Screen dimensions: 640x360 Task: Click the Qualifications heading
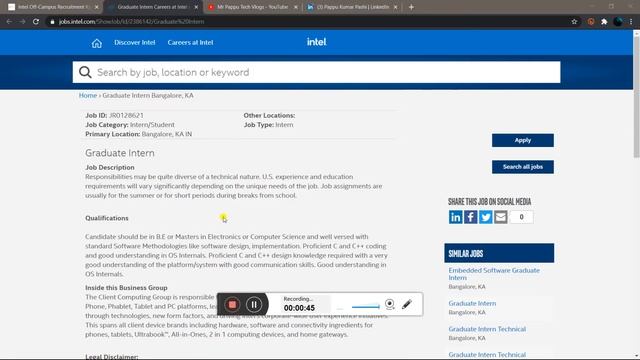107,218
